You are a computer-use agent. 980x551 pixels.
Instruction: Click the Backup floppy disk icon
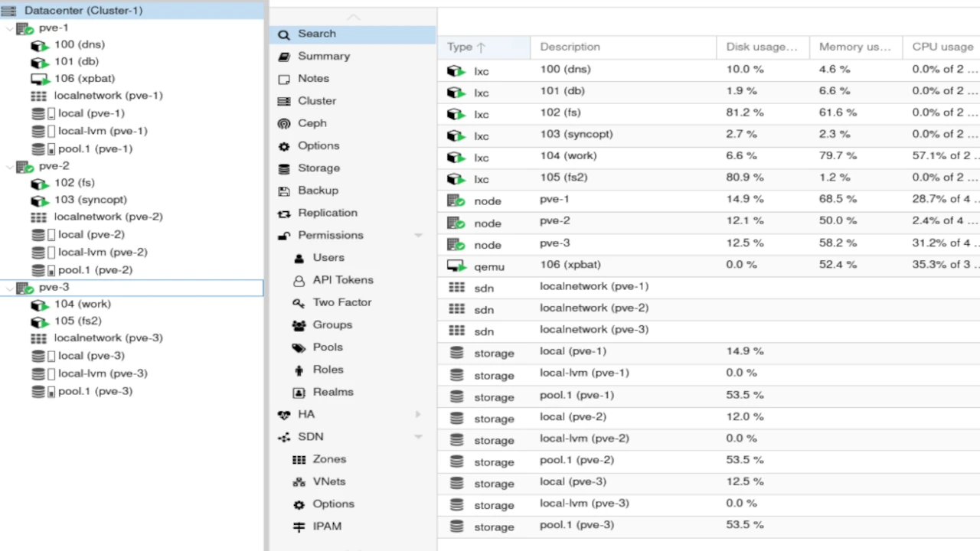point(284,191)
